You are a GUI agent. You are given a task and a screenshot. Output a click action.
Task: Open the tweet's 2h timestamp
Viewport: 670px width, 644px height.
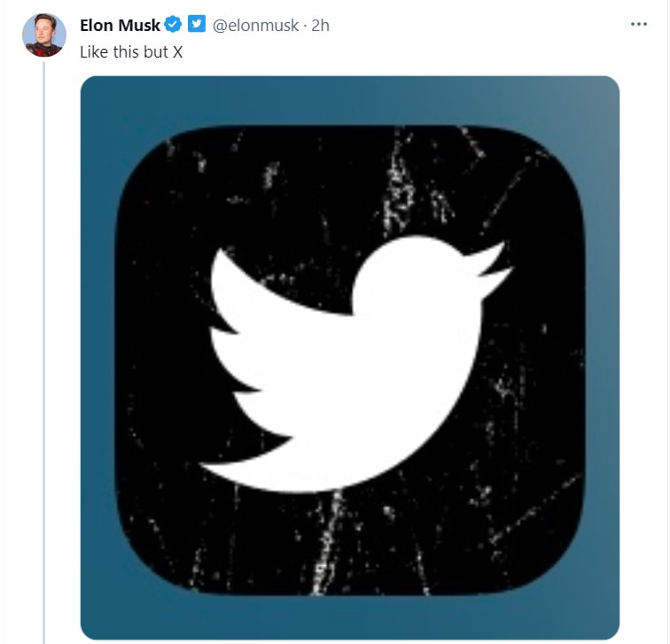(x=319, y=26)
